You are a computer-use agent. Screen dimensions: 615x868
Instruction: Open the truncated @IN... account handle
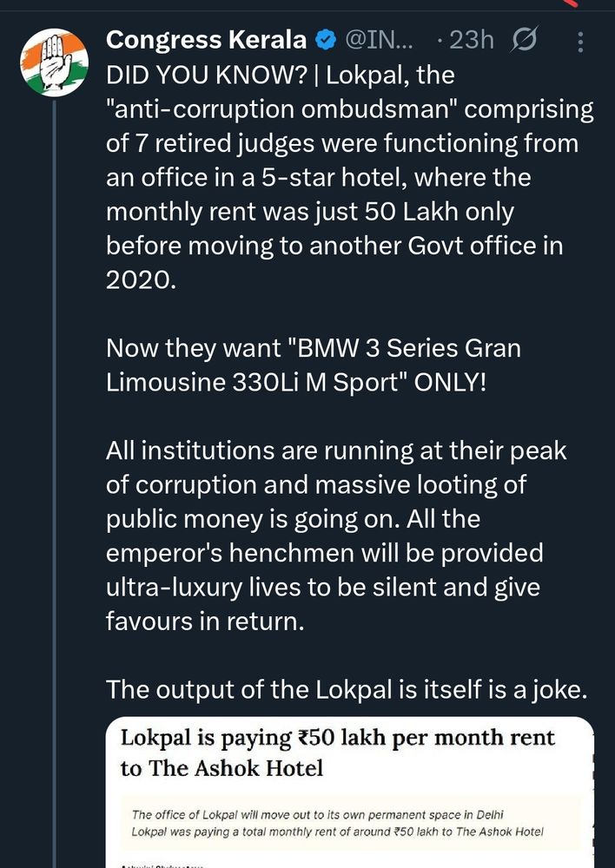point(385,41)
